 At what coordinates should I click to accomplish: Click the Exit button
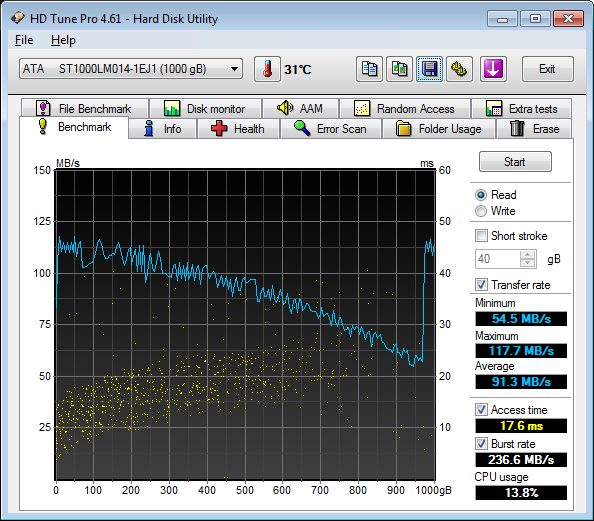point(547,69)
